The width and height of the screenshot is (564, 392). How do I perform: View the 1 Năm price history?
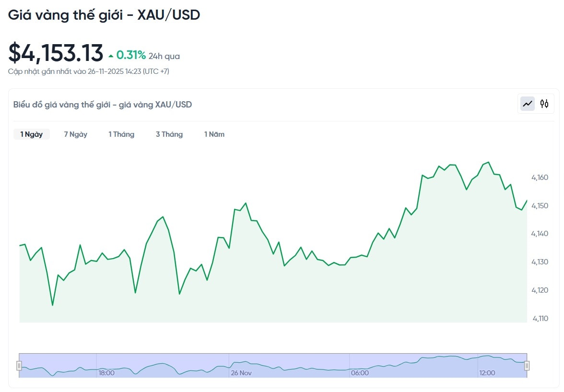tap(214, 134)
